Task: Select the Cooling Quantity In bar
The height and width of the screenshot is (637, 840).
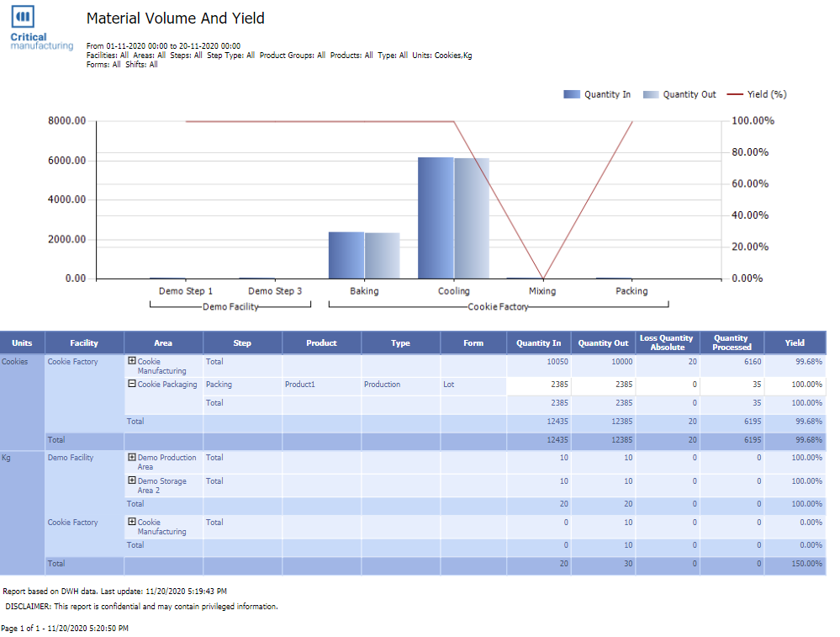Action: point(436,218)
